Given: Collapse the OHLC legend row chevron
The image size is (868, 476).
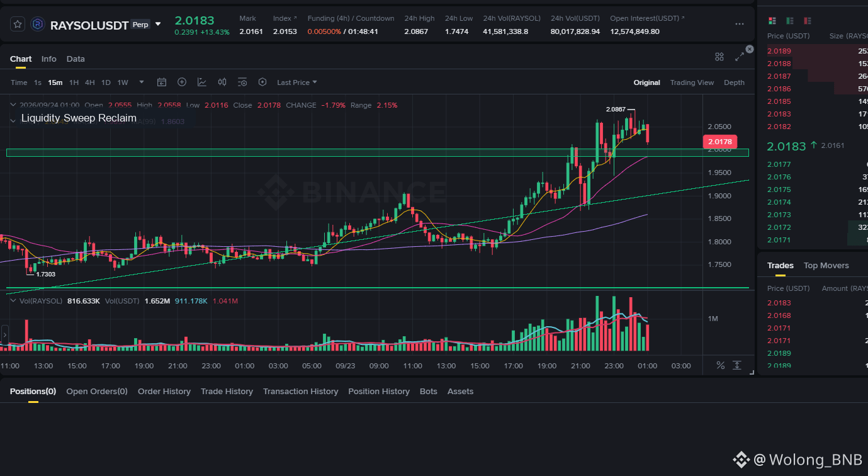Looking at the screenshot, I should (13, 105).
